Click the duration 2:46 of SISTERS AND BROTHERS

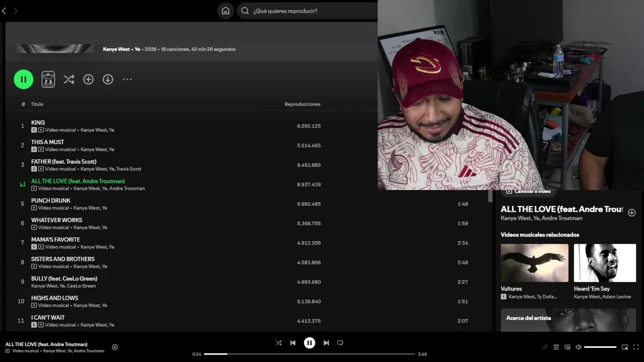coord(463,262)
